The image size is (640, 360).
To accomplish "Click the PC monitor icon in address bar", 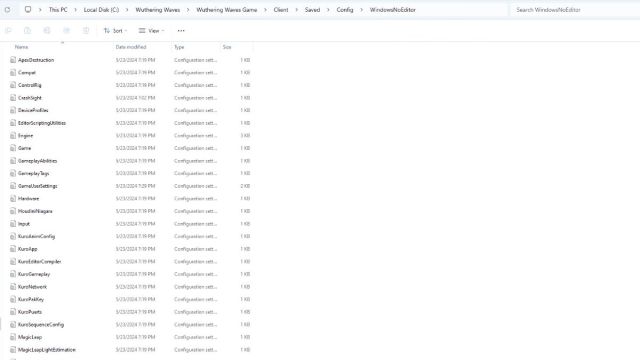I will tap(28, 9).
